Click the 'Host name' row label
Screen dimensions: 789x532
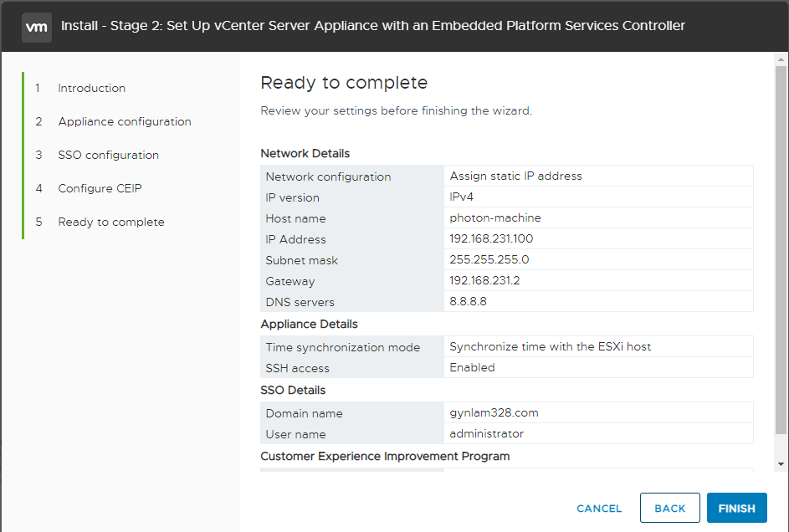295,218
